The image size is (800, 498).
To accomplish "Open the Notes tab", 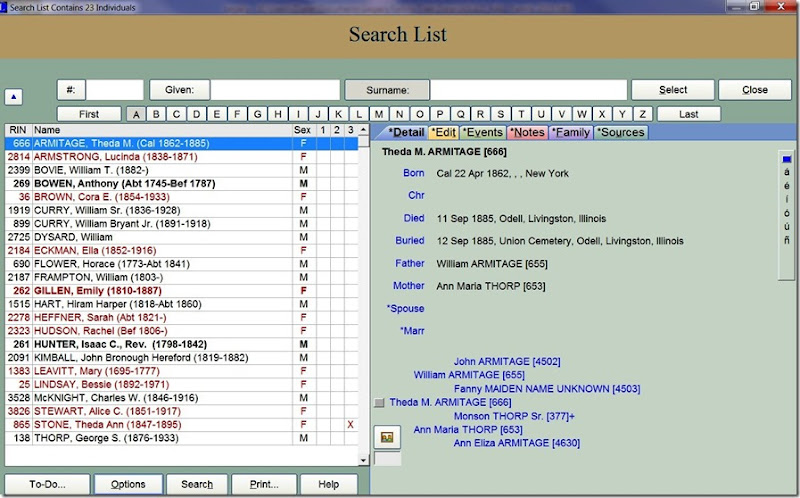I will pyautogui.click(x=527, y=133).
